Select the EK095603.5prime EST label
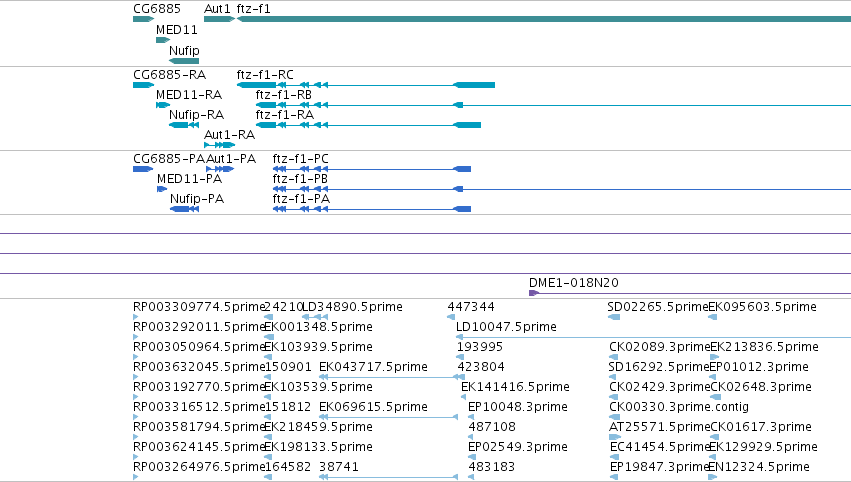This screenshot has width=851, height=482. click(x=763, y=307)
